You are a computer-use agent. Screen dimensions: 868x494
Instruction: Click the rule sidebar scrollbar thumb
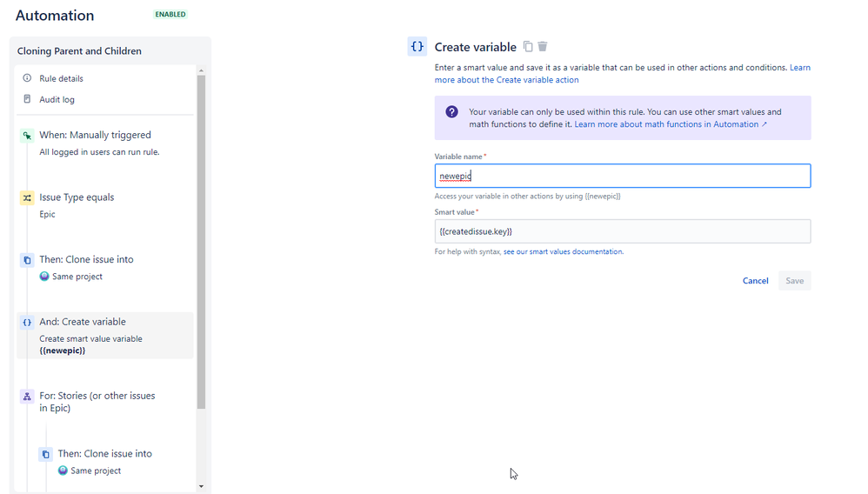(201, 242)
